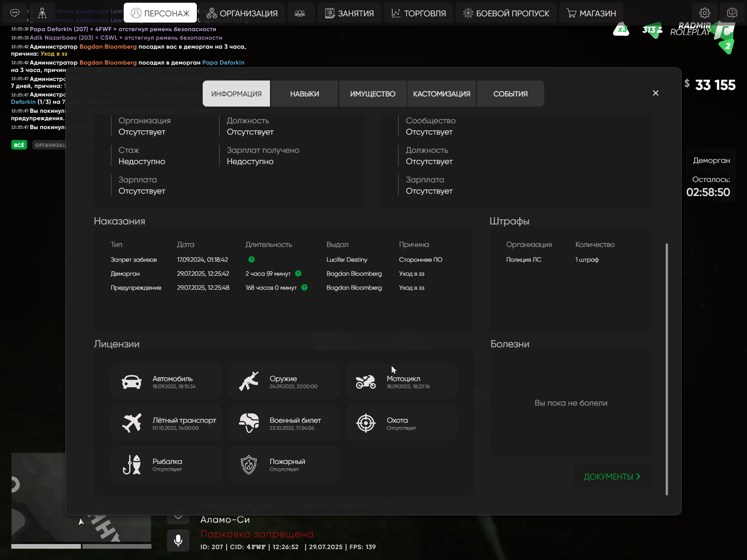This screenshot has height=560, width=747.
Task: Click the 2 часа 59 минут duration
Action: [268, 273]
